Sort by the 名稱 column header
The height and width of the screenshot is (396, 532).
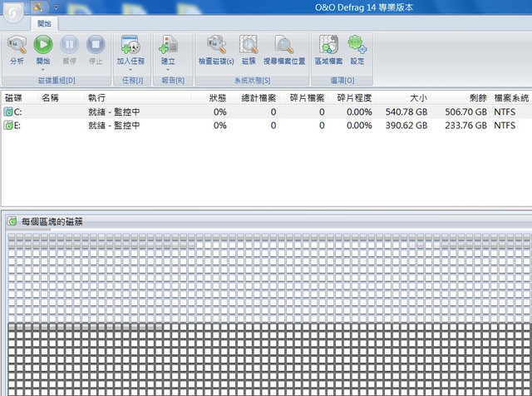[x=61, y=98]
